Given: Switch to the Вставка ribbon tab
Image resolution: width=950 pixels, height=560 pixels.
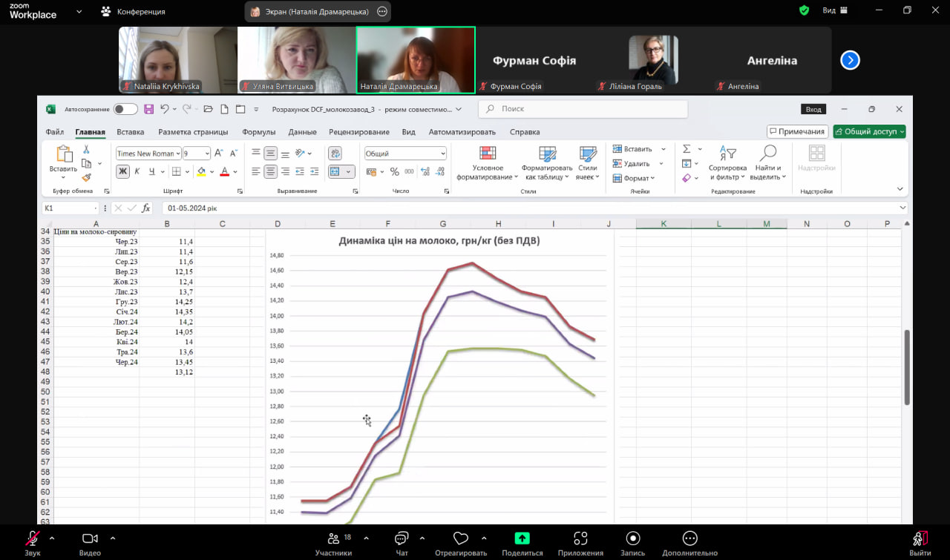Looking at the screenshot, I should (131, 132).
